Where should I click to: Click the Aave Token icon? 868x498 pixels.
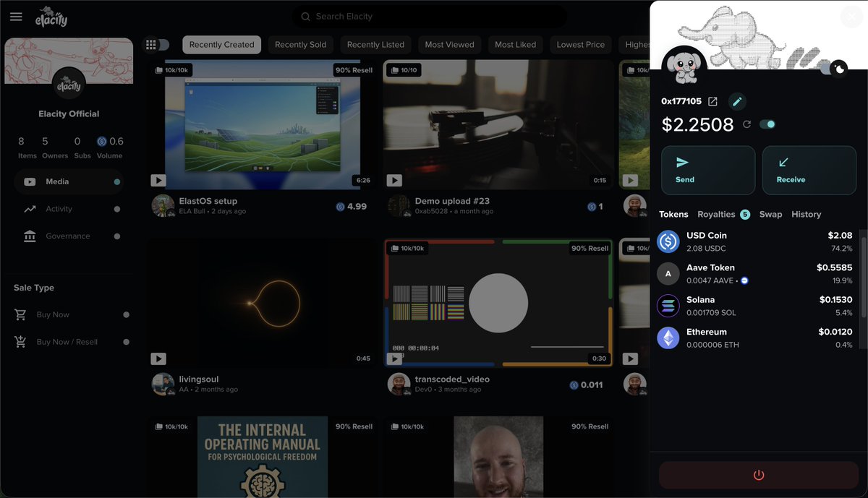click(668, 273)
